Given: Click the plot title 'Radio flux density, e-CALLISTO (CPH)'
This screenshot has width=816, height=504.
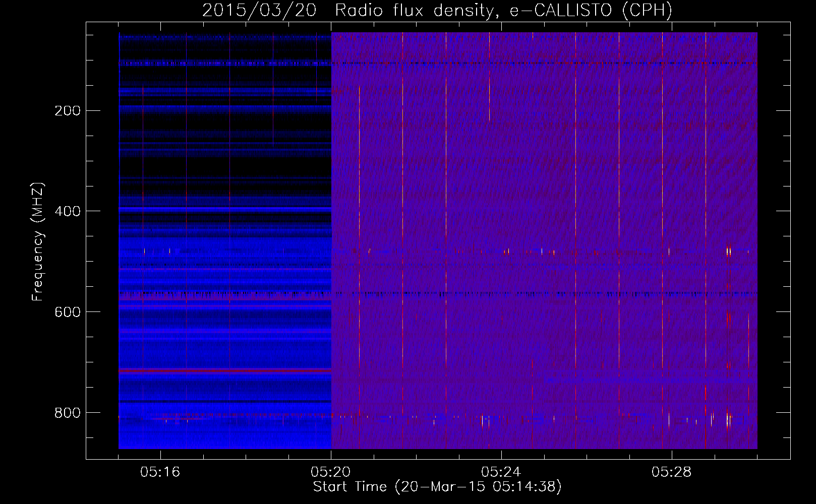Looking at the screenshot, I should pos(503,11).
